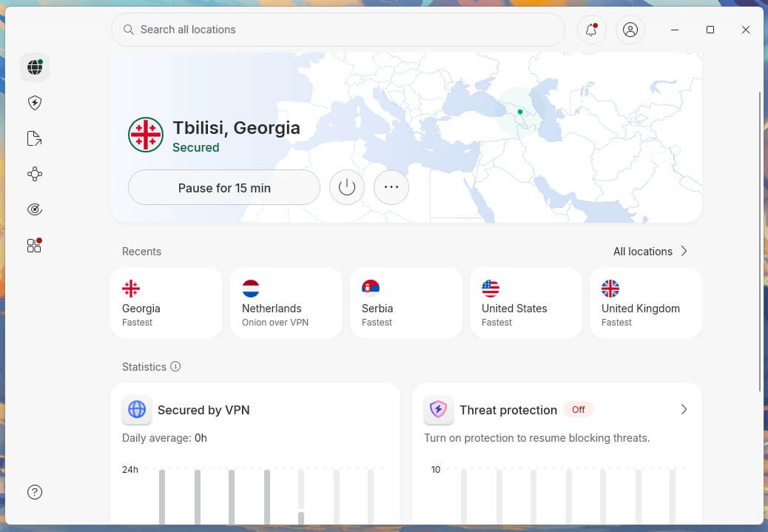Click the Search all locations field
The image size is (768, 532).
(x=338, y=30)
